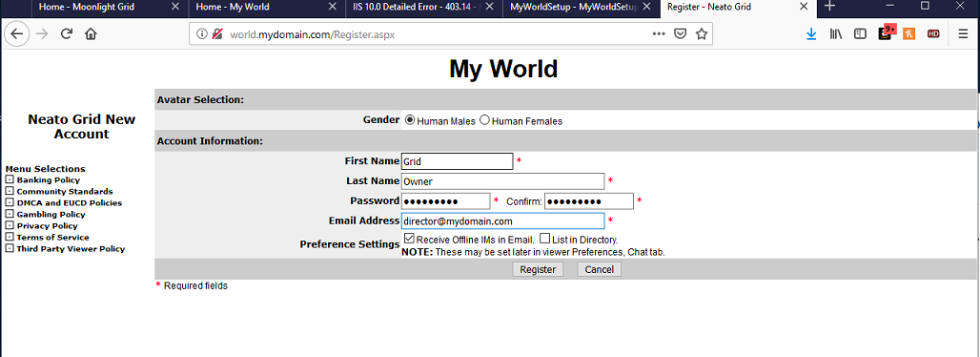Click the Neato Grid New Account heading
The image size is (980, 357).
tap(81, 127)
